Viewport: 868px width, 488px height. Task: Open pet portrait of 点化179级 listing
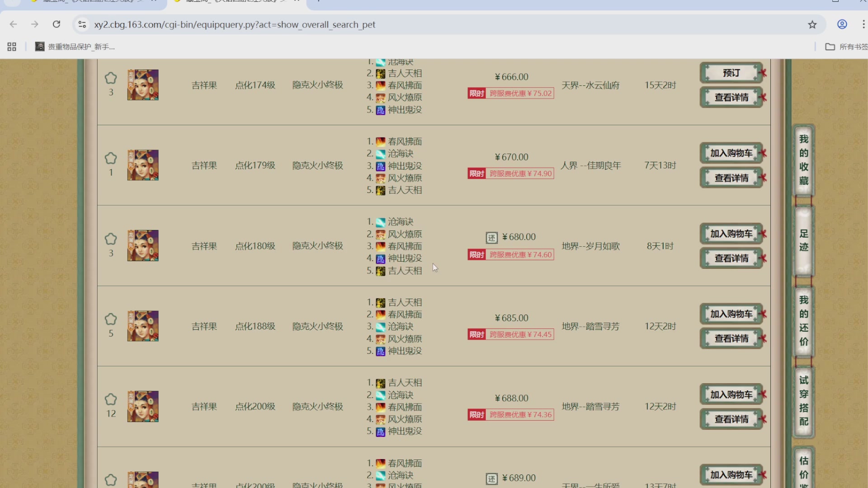(143, 165)
